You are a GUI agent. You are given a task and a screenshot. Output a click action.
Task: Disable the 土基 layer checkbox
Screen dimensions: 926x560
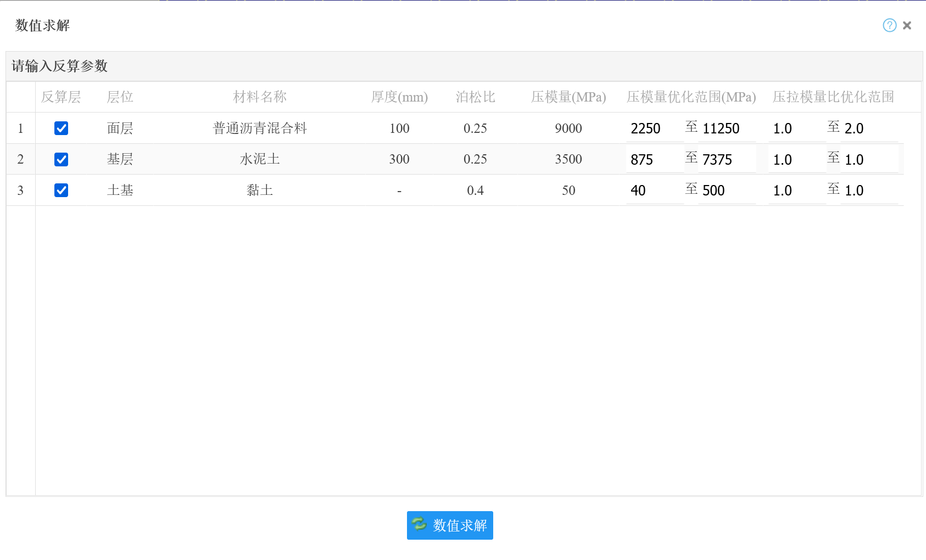pyautogui.click(x=61, y=191)
